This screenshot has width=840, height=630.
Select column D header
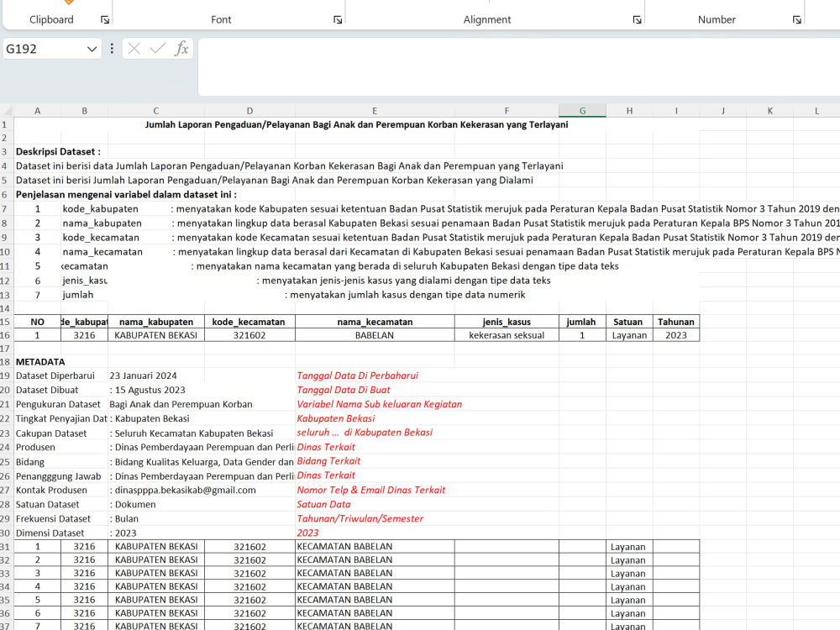point(249,111)
